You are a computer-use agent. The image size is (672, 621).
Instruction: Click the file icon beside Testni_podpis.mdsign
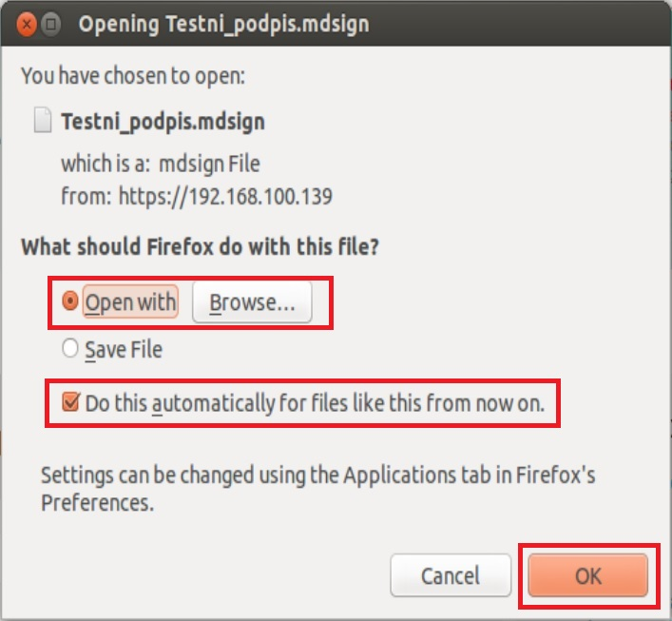click(41, 122)
